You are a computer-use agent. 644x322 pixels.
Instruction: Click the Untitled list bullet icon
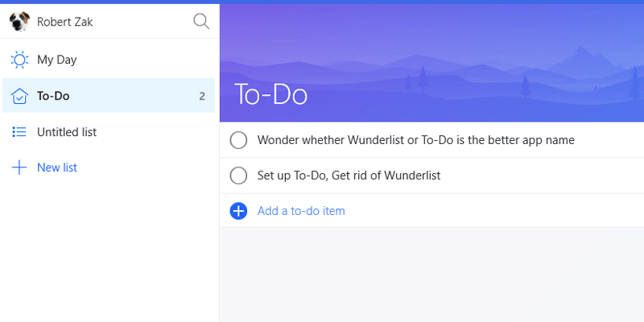point(19,132)
